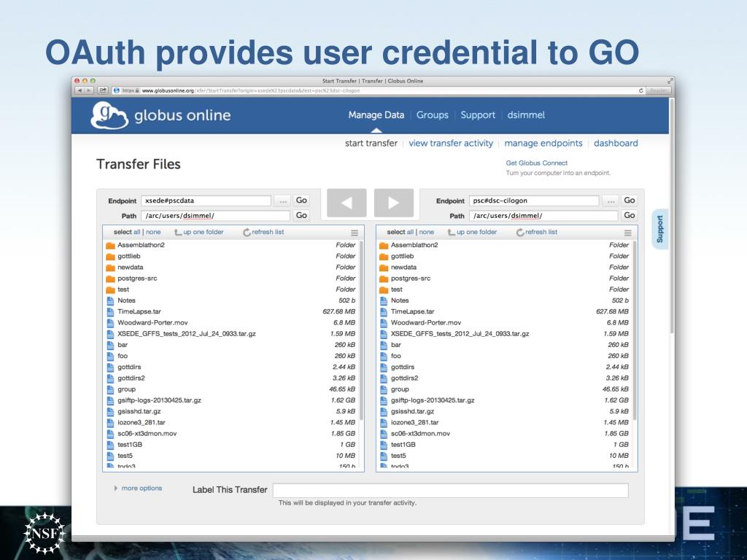
Task: Click the left Endpoint input field
Action: tap(206, 201)
